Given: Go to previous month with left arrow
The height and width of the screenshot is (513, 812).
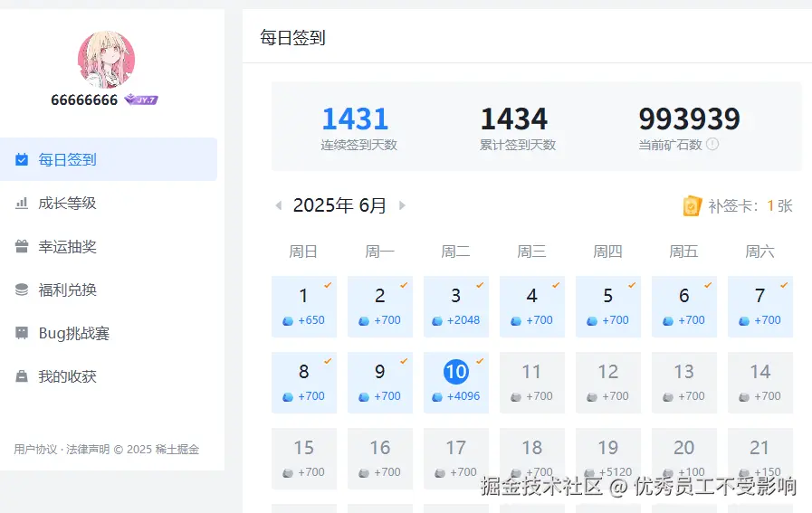Looking at the screenshot, I should [x=279, y=206].
